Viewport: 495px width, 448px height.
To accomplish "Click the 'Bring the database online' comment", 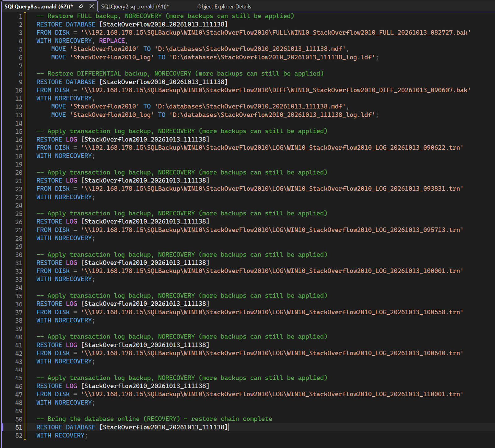I will (154, 419).
